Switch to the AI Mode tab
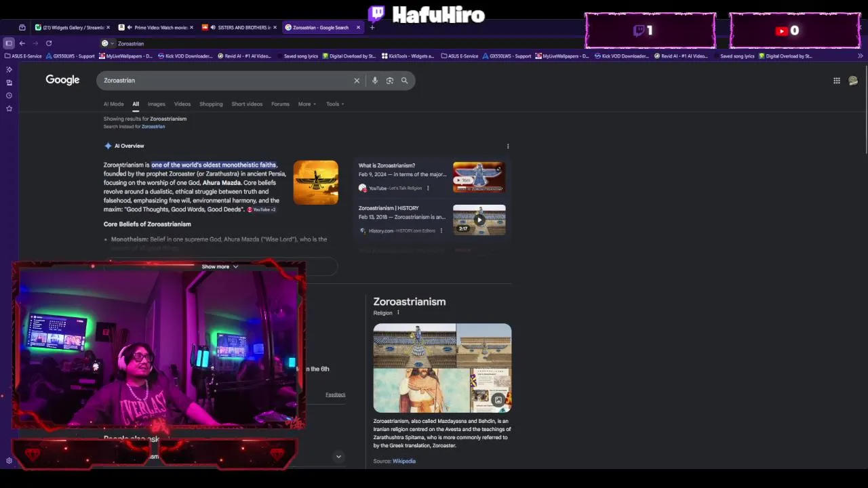This screenshot has height=488, width=868. (x=113, y=104)
